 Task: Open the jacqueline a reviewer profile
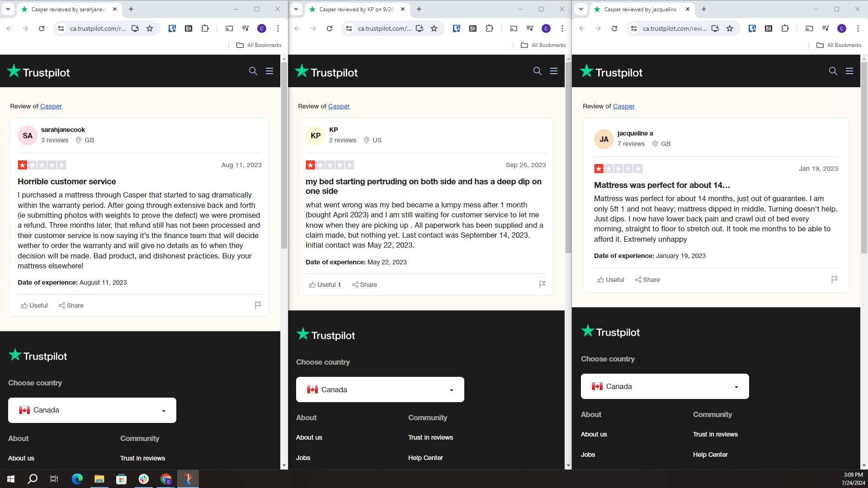tap(635, 133)
